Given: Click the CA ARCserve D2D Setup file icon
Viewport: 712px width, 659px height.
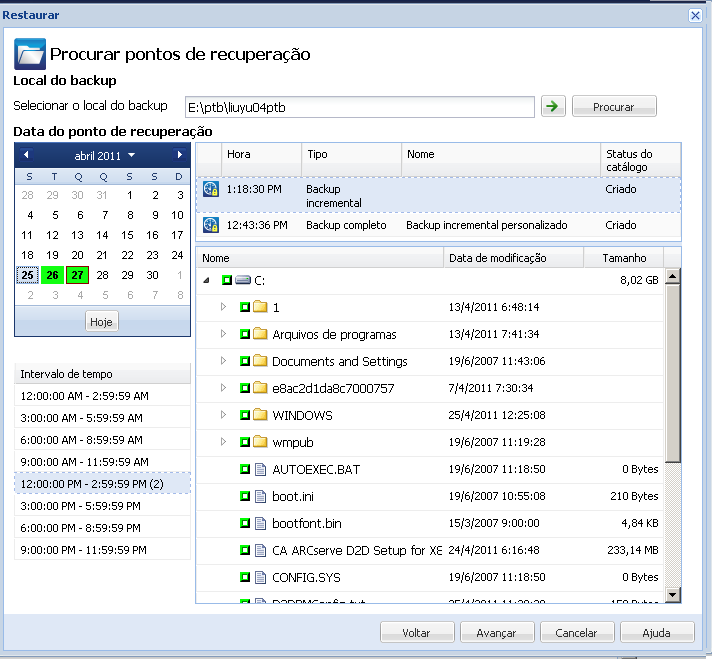Looking at the screenshot, I should [260, 550].
